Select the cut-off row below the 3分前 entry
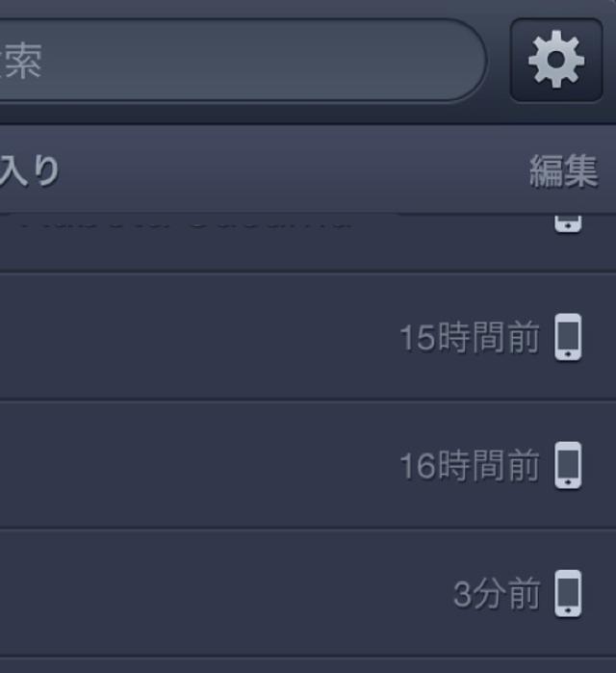Image resolution: width=616 pixels, height=673 pixels. (308, 665)
